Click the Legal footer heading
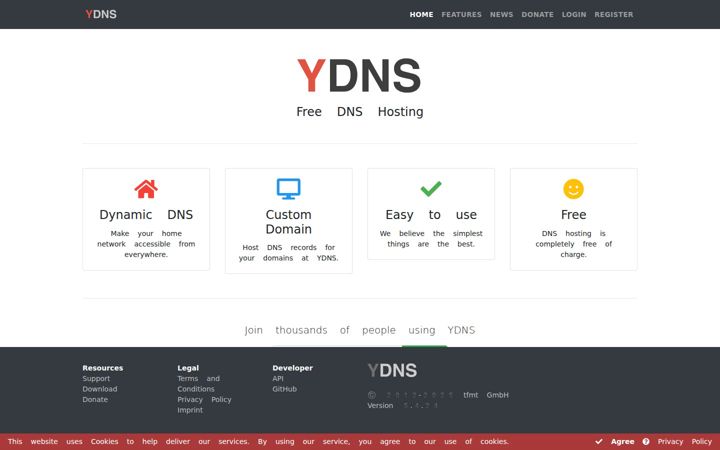This screenshot has width=720, height=450. [188, 368]
